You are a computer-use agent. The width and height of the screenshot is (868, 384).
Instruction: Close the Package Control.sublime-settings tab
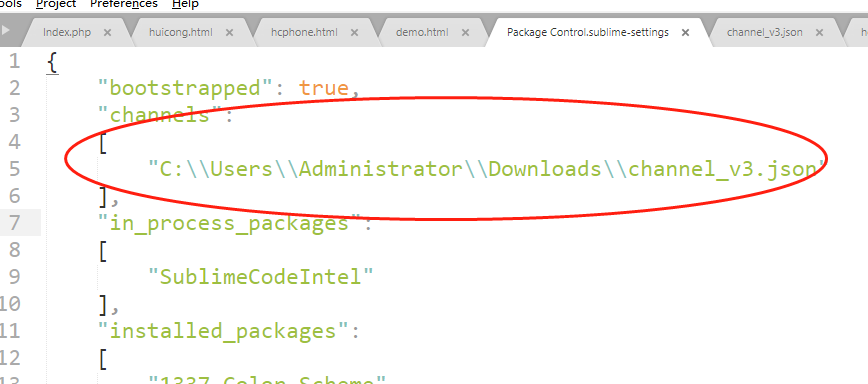685,33
